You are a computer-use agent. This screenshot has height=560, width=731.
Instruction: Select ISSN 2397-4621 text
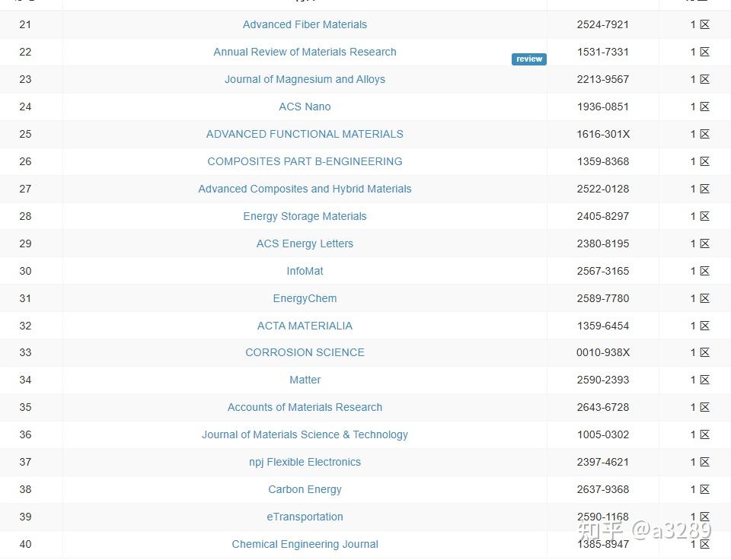(x=603, y=462)
